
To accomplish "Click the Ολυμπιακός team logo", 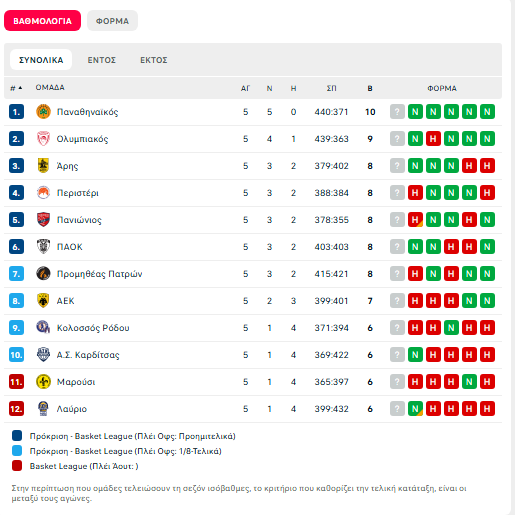I will (x=43, y=139).
